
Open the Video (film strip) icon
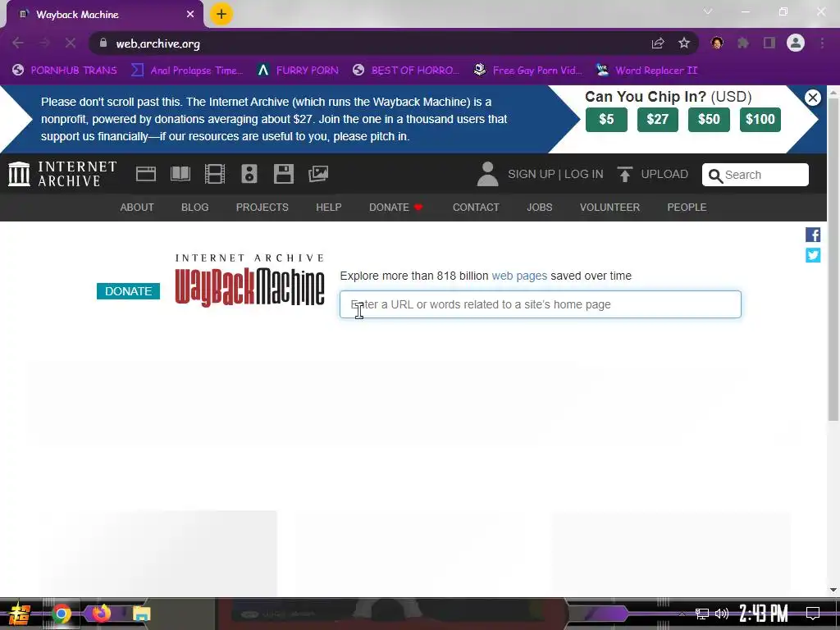coord(215,174)
